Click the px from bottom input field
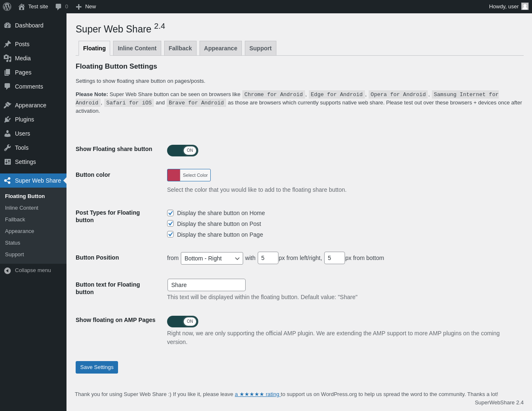 (x=335, y=258)
